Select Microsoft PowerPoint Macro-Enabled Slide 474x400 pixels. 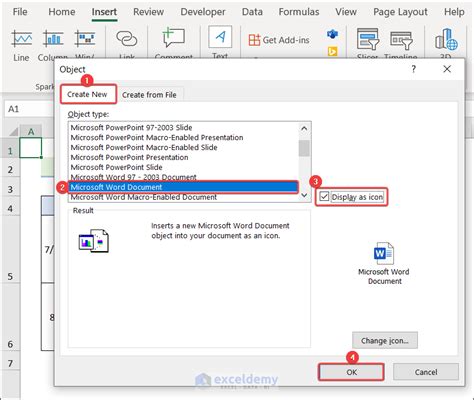coord(184,147)
